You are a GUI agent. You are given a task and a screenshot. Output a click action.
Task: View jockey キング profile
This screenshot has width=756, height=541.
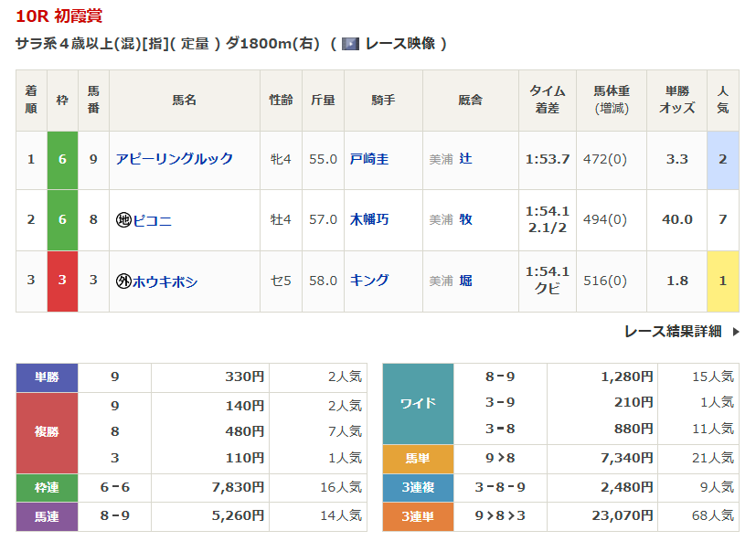[369, 281]
